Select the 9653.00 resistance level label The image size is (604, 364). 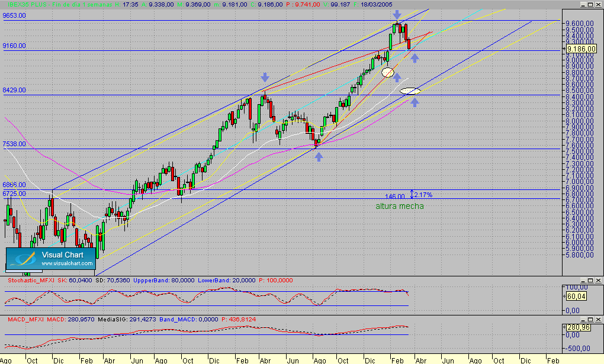pos(14,16)
